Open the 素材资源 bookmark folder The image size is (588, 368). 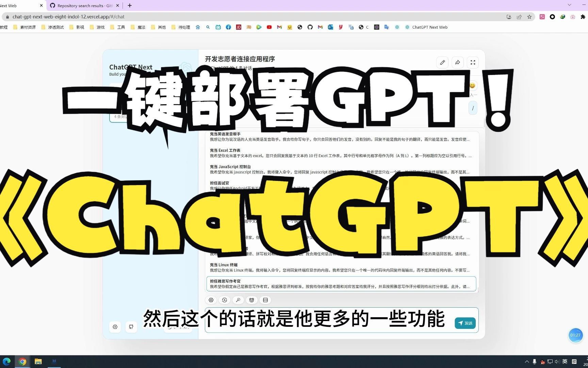24,27
